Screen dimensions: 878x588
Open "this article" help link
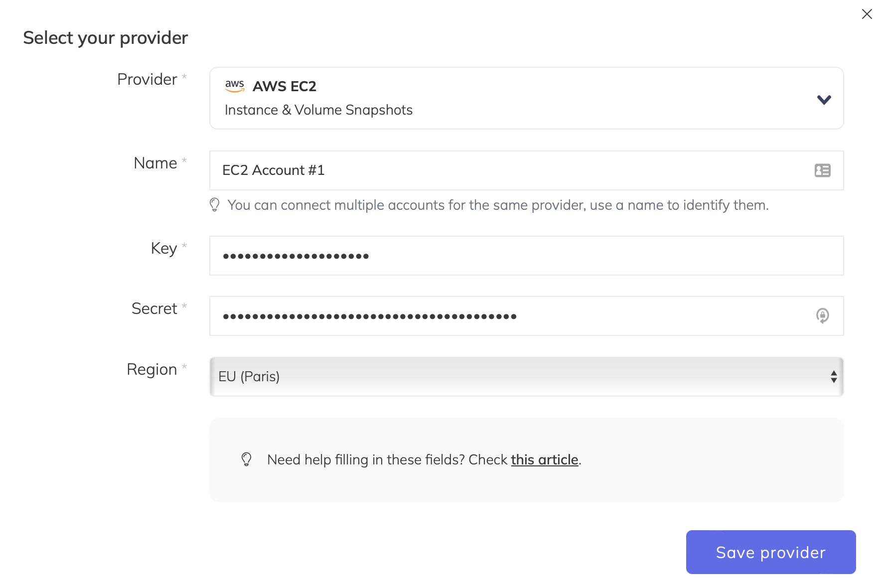coord(544,459)
